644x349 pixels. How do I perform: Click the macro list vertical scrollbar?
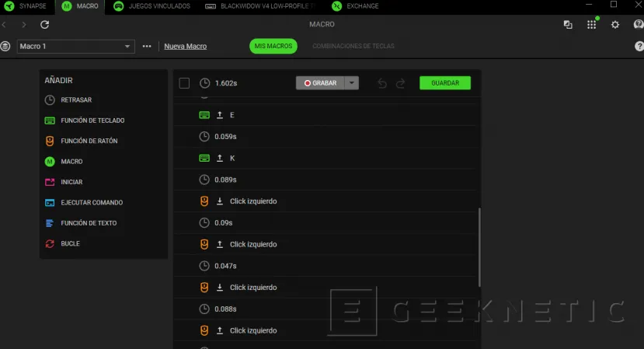[479, 247]
